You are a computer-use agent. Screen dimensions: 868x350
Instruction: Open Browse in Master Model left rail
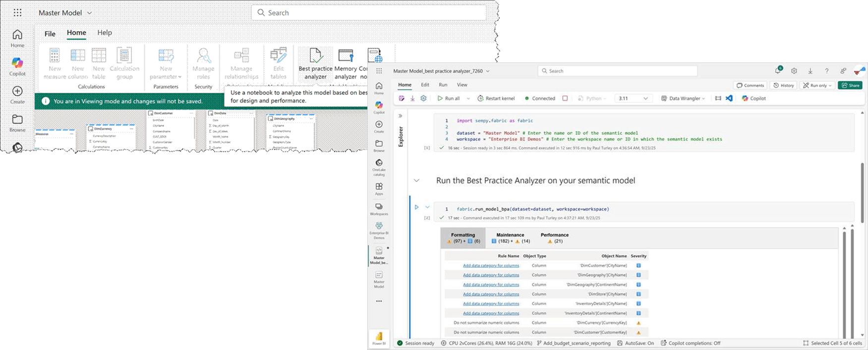pyautogui.click(x=17, y=123)
